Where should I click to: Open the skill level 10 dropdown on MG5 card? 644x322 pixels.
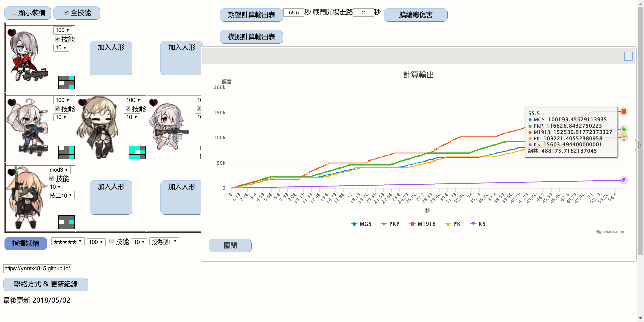[x=61, y=47]
